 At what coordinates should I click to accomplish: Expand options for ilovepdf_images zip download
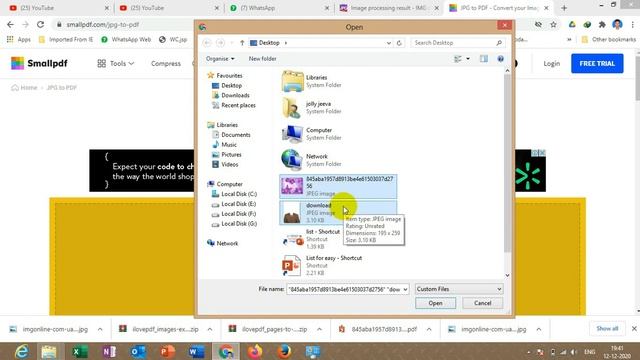pos(210,329)
